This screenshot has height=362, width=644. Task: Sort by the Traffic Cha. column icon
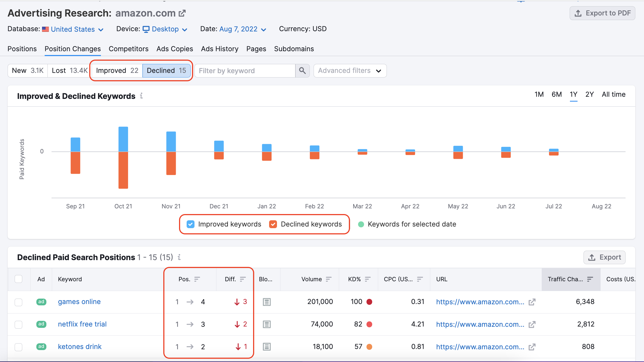point(590,279)
